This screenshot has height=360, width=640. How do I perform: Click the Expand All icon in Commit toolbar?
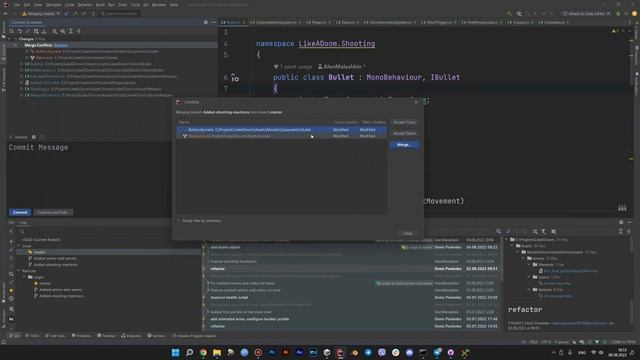pyautogui.click(x=71, y=31)
